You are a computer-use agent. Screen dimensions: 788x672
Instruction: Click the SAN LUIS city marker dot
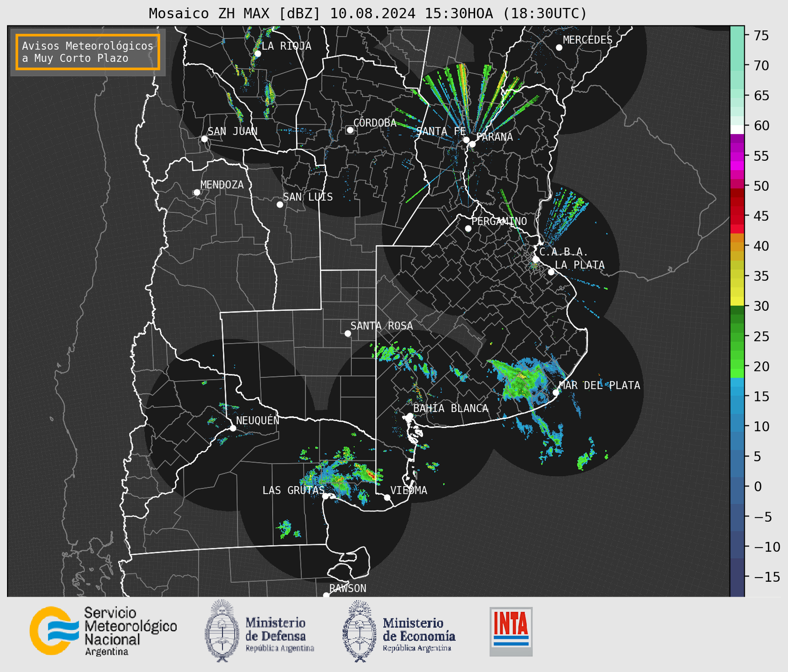(280, 205)
